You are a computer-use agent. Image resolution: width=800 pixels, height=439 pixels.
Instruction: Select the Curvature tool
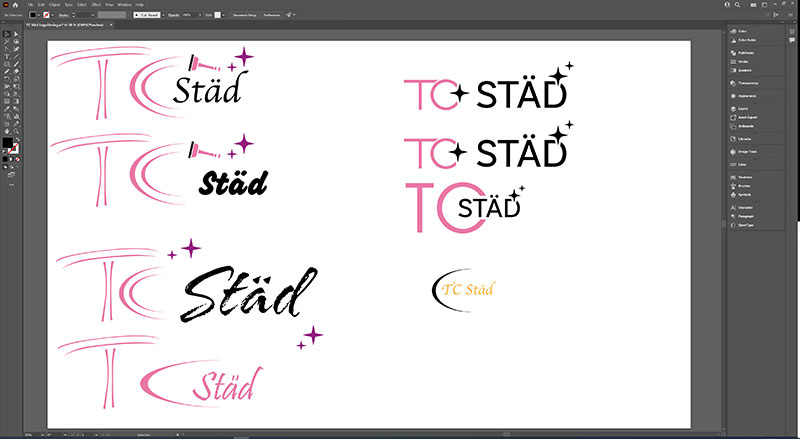click(x=17, y=48)
